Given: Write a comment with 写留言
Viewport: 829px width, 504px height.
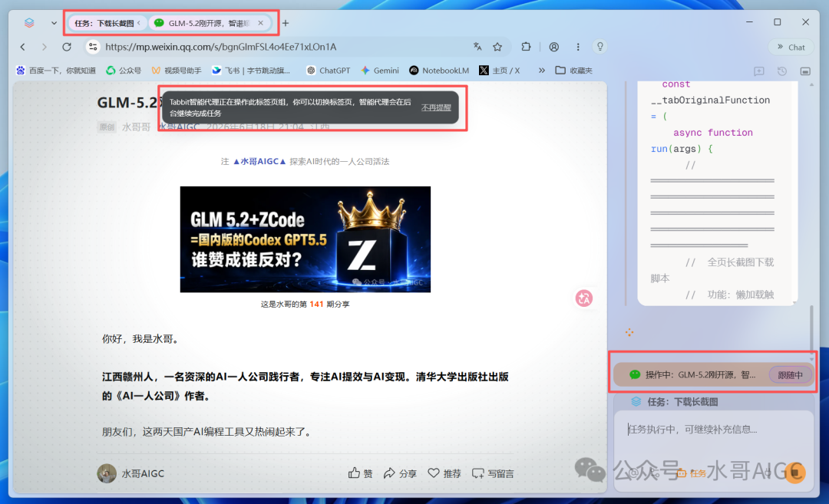Looking at the screenshot, I should pyautogui.click(x=493, y=473).
